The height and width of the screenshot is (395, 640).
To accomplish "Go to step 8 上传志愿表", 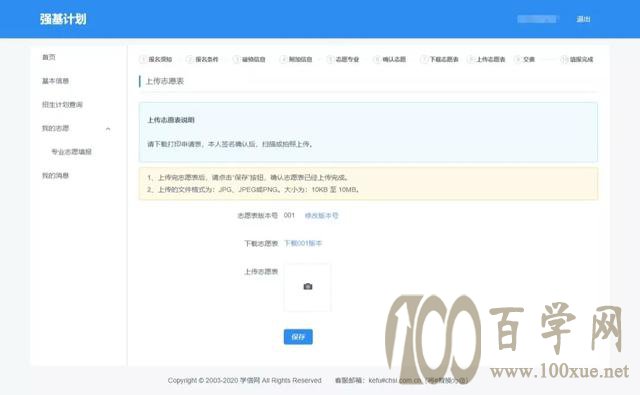I will [x=487, y=60].
